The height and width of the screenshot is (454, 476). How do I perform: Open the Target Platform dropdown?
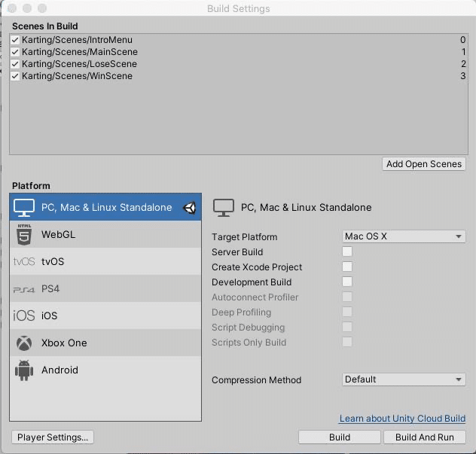click(x=404, y=236)
